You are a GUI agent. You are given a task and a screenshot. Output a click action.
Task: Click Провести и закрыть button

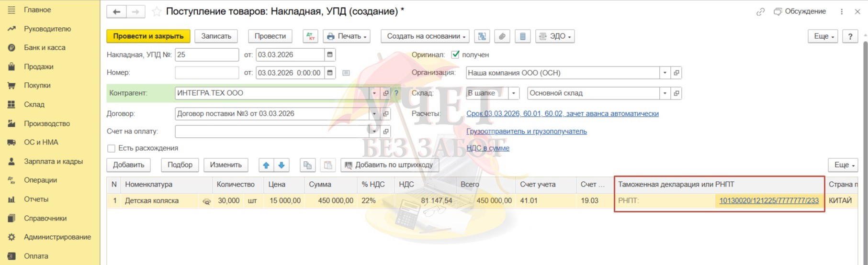[148, 36]
